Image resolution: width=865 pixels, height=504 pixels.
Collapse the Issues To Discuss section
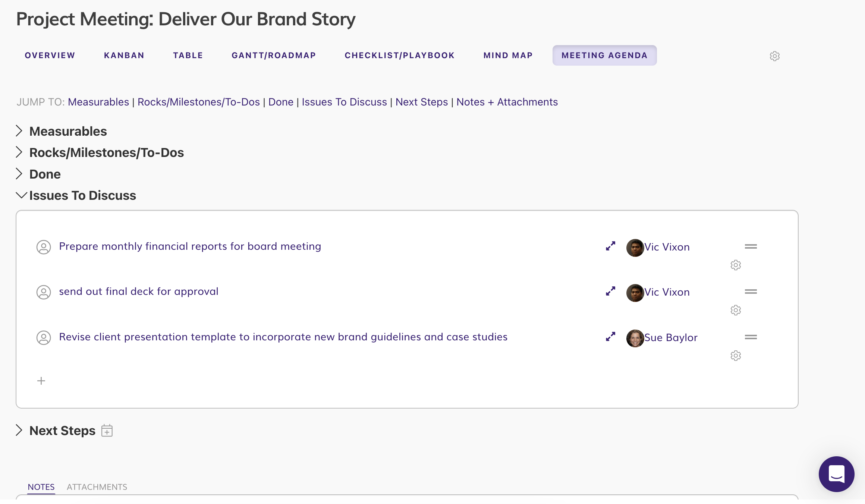pyautogui.click(x=21, y=195)
